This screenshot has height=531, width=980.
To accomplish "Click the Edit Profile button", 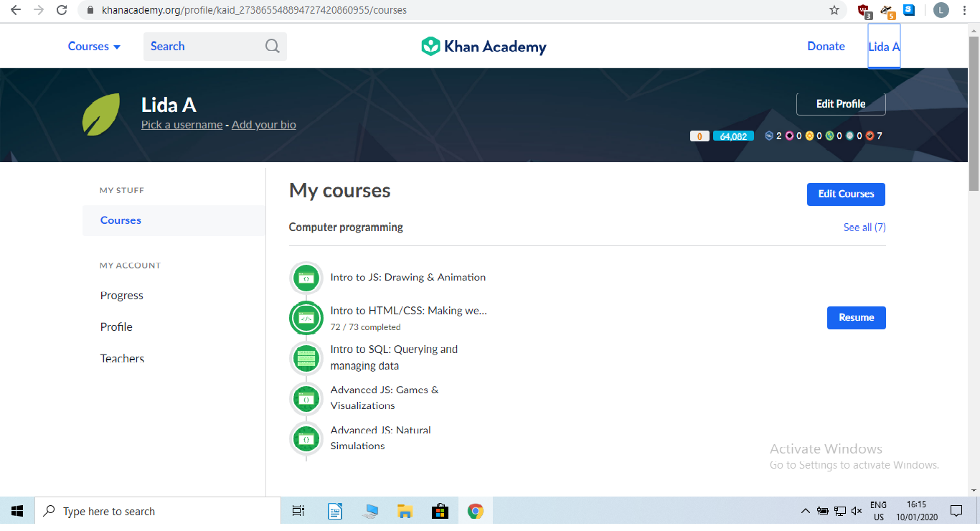I will tap(841, 104).
